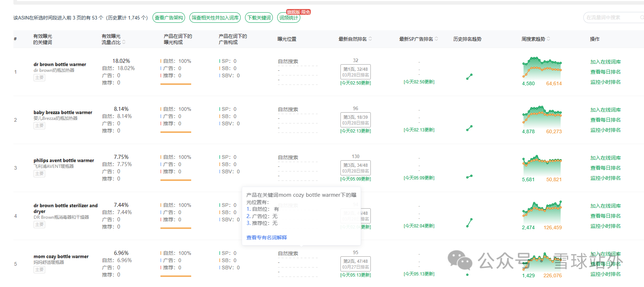Image resolution: width=644 pixels, height=287 pixels.
Task: Click 主要 tag under philips avent bottle warmer
Action: 39,174
